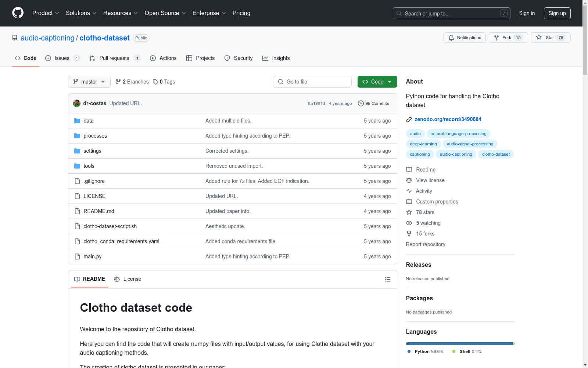The width and height of the screenshot is (588, 368).
Task: Switch to the Insights tab
Action: coord(276,58)
